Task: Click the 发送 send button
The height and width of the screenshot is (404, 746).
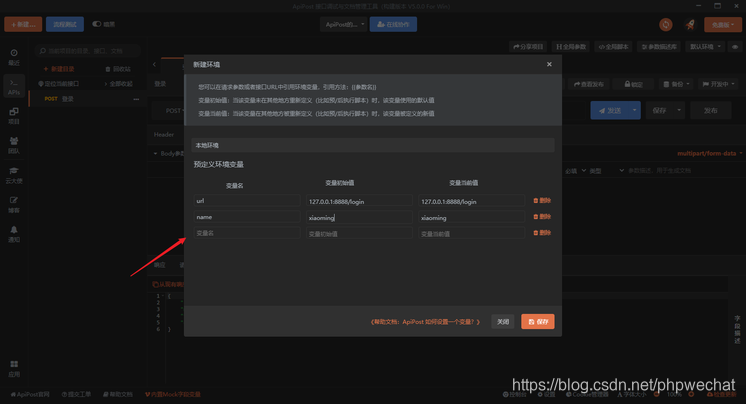Action: point(610,110)
